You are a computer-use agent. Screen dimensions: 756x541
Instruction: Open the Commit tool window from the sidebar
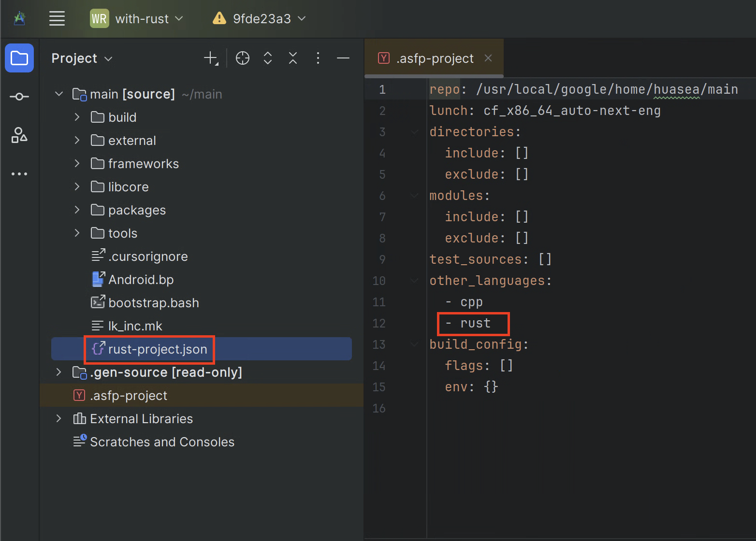tap(19, 96)
